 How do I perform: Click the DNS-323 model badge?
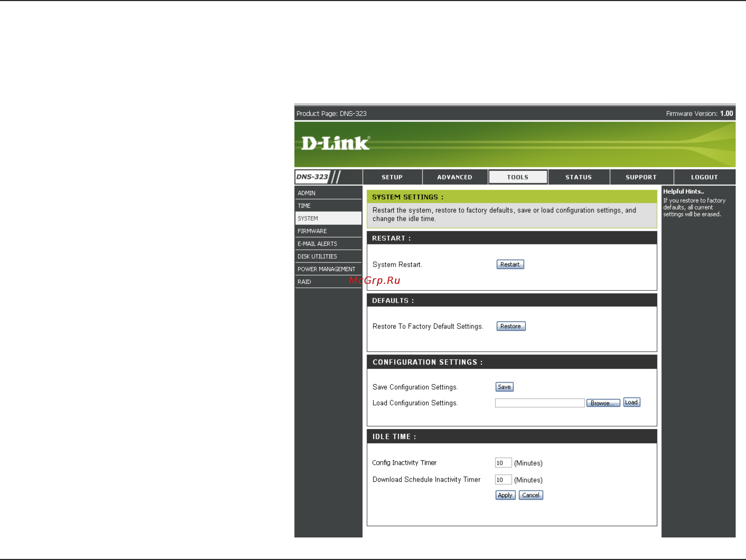(x=312, y=177)
